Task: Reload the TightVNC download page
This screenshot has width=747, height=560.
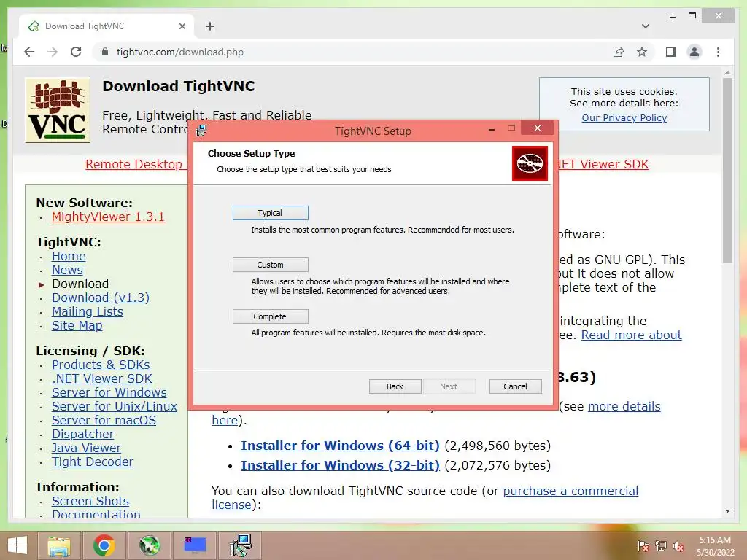Action: click(x=76, y=52)
